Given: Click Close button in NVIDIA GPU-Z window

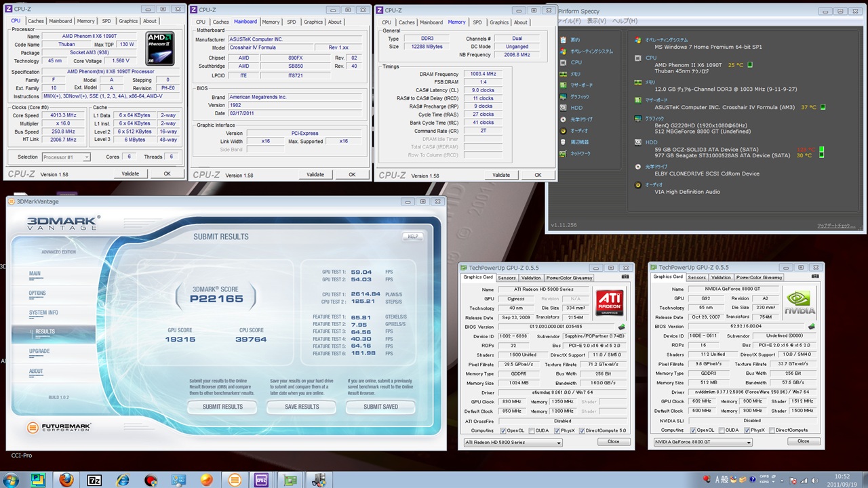Looking at the screenshot, I should pos(803,441).
